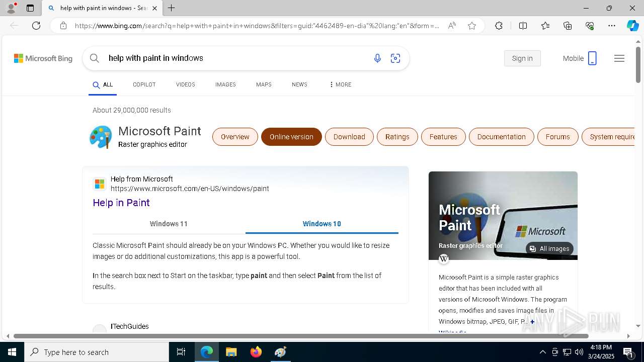Screen dimensions: 644x362
Task: Click the search magnifier icon in Bing box
Action: [95, 58]
